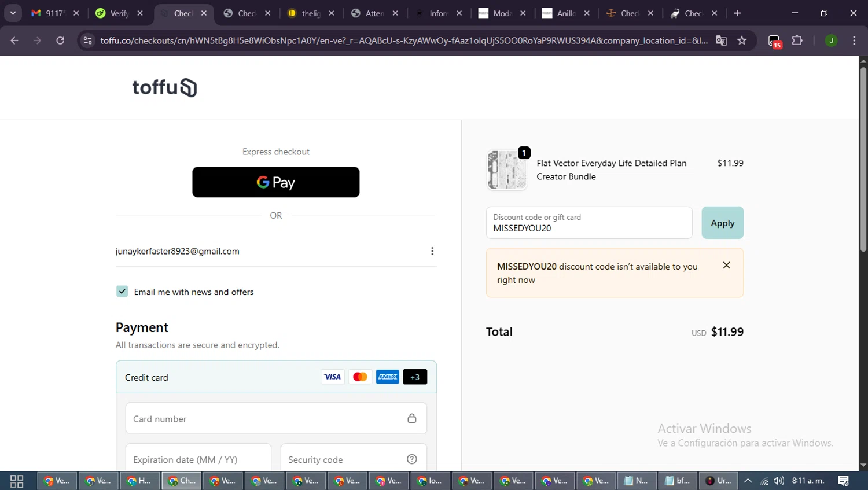Viewport: 868px width, 490px height.
Task: Open the tab search dropdown arrow
Action: coord(13,13)
